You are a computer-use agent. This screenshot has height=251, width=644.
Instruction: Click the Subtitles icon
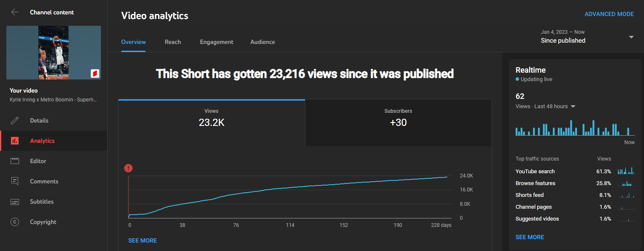pos(15,202)
